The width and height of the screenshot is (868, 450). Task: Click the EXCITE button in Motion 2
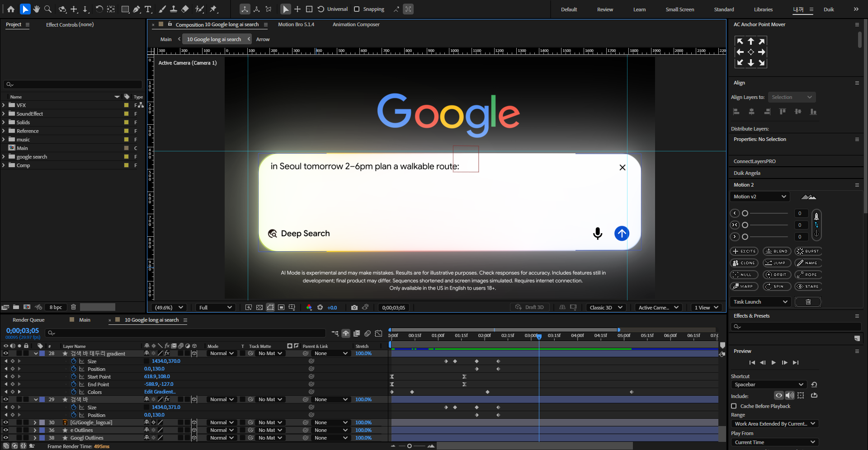click(744, 251)
